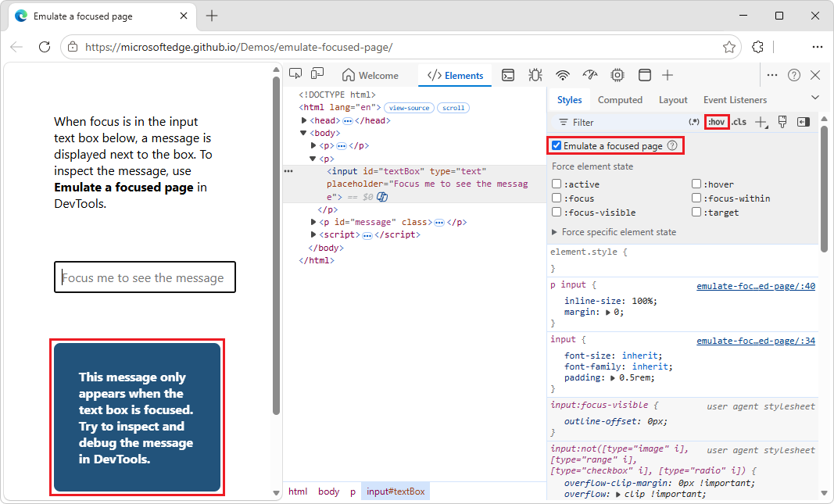The height and width of the screenshot is (504, 834).
Task: Open the Memory chip icon
Action: pos(617,76)
